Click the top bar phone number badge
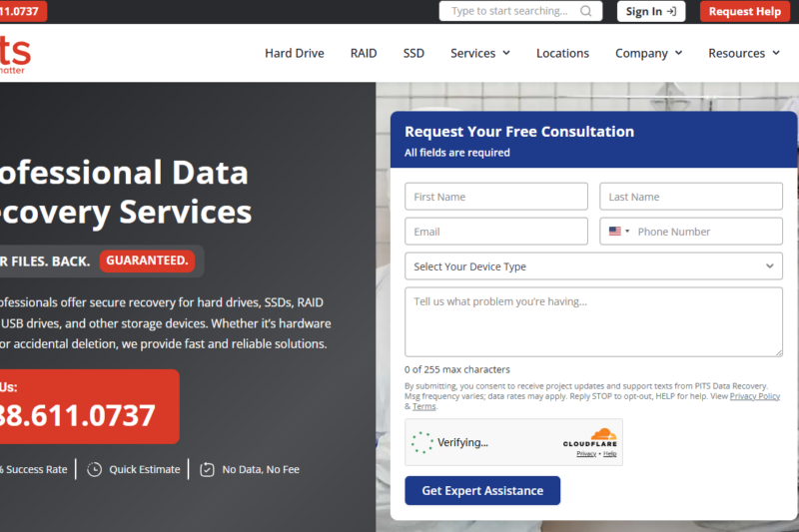This screenshot has height=532, width=799. [x=23, y=11]
